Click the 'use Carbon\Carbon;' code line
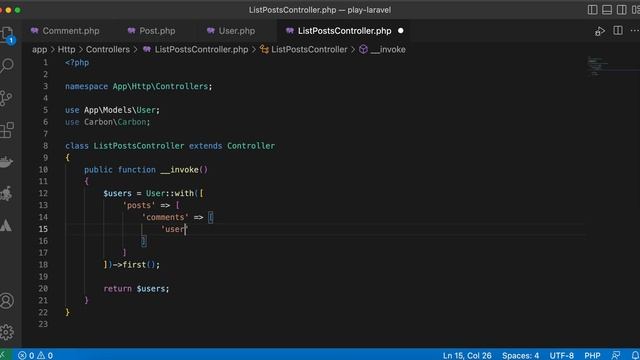Image resolution: width=640 pixels, height=360 pixels. tap(107, 122)
